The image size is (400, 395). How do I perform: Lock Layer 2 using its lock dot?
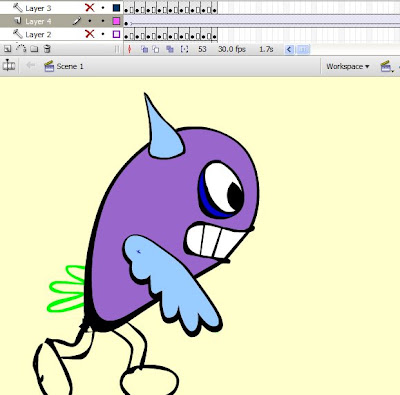tap(103, 34)
